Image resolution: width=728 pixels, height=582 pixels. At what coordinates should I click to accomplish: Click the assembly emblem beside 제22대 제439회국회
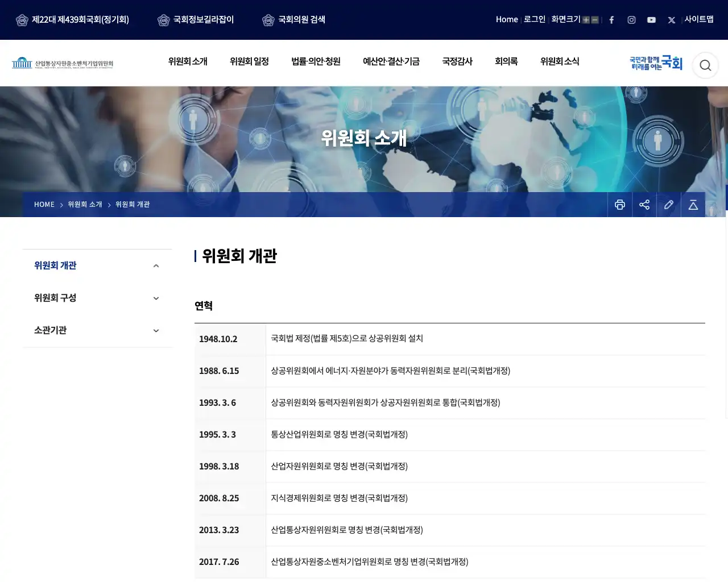pos(22,20)
